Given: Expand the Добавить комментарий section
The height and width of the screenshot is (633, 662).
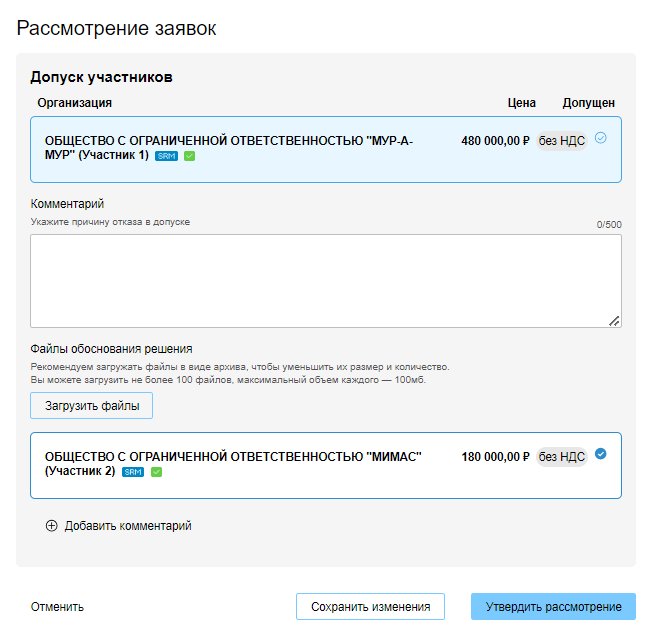Looking at the screenshot, I should pyautogui.click(x=128, y=526).
